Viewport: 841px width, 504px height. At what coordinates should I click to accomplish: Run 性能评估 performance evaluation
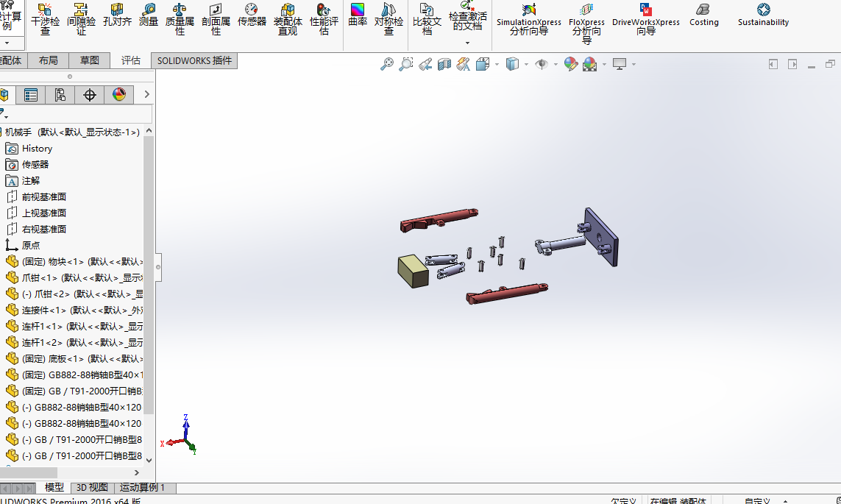[324, 19]
